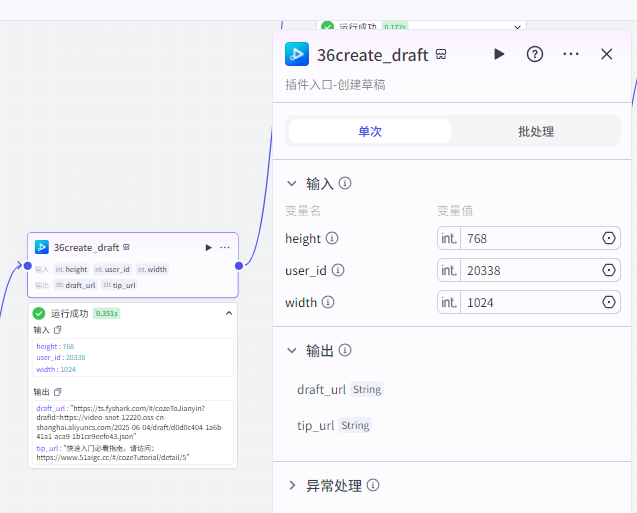Click the 0.351s run time badge
Screen dimensions: 637x513
click(x=106, y=314)
